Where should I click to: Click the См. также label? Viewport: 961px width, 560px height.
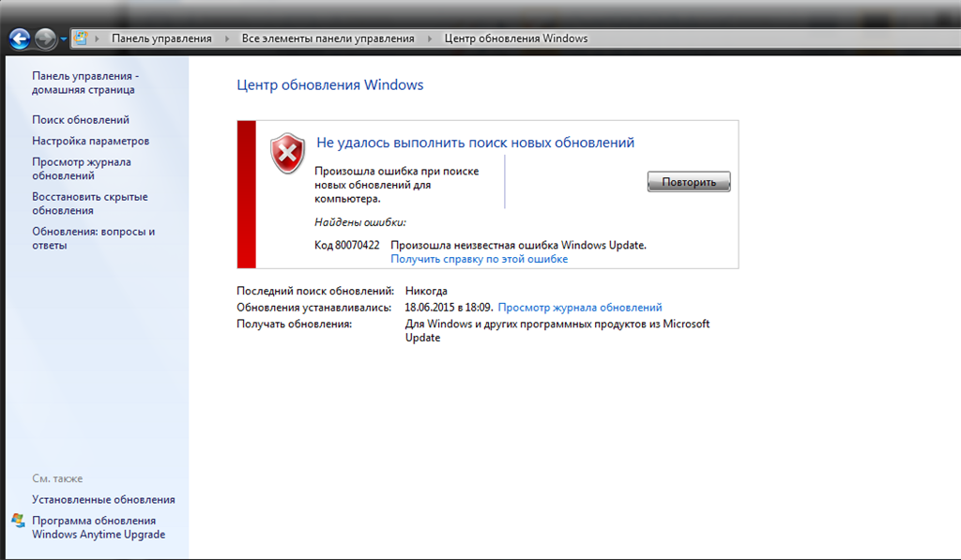coord(57,478)
